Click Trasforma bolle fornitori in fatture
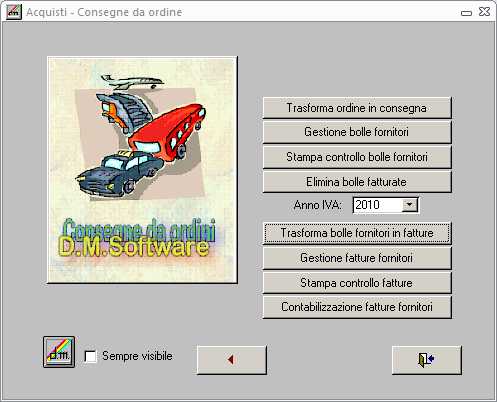Screen dimensions: 497x402 click(357, 233)
